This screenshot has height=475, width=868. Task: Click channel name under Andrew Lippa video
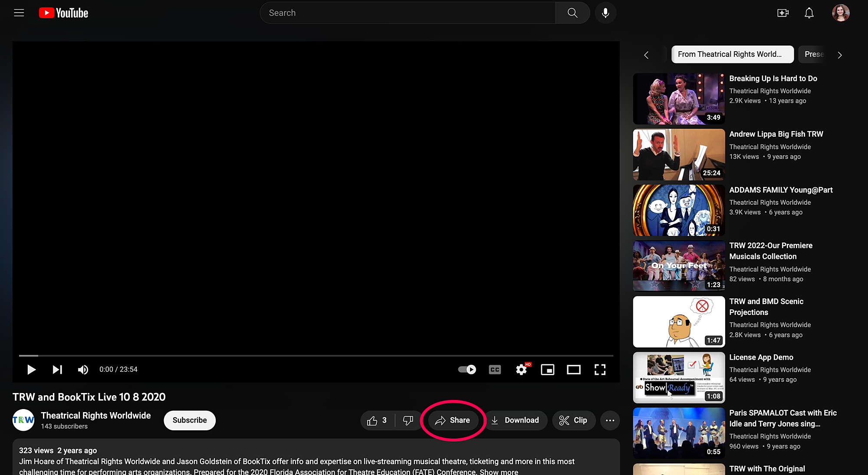770,147
